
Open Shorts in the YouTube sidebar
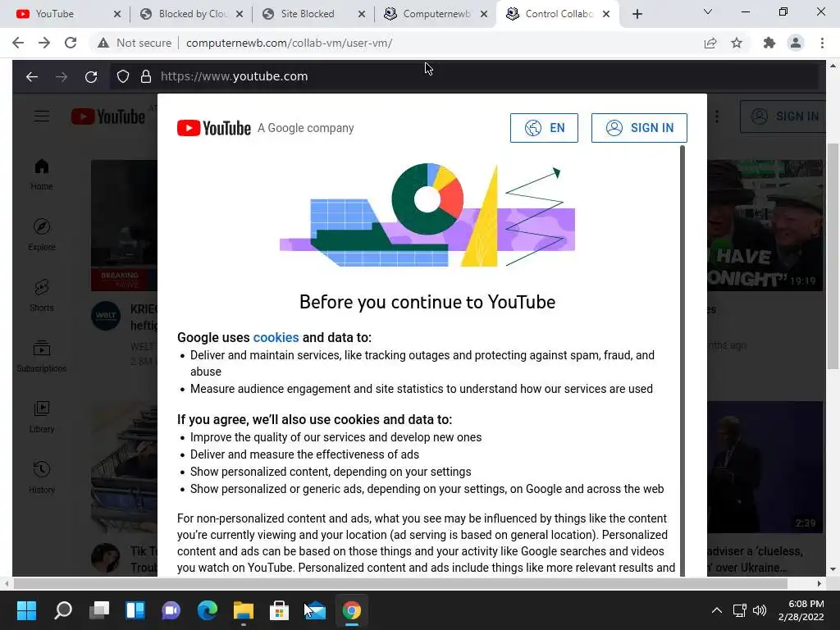coord(42,295)
